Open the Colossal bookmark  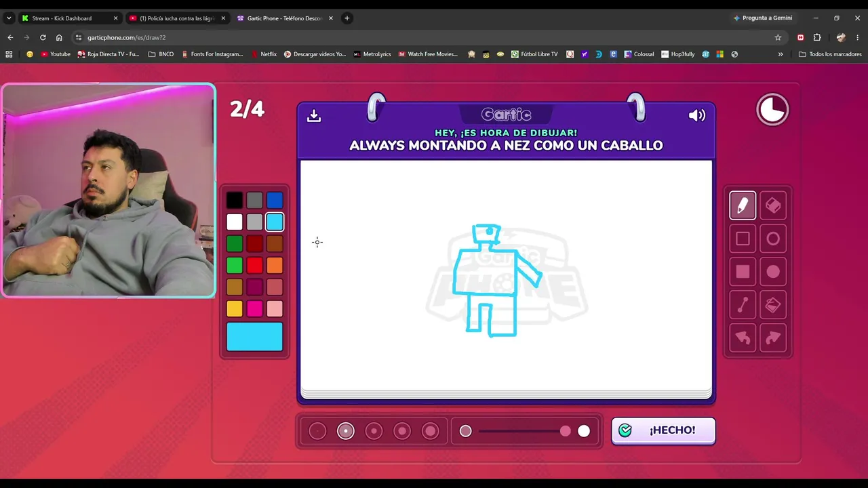click(639, 54)
